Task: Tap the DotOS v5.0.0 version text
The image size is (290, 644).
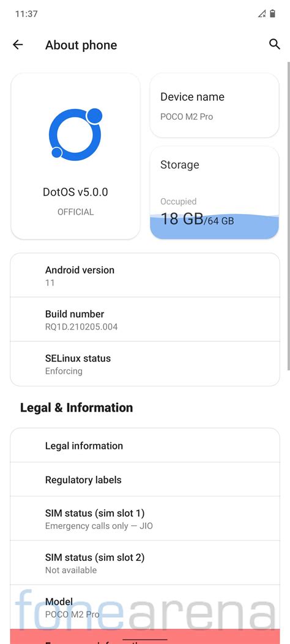Action: coord(75,192)
